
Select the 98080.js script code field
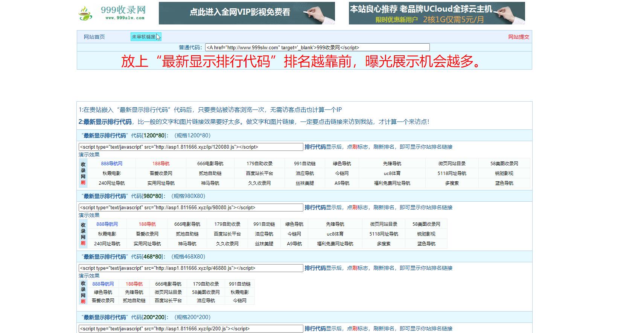click(x=191, y=207)
